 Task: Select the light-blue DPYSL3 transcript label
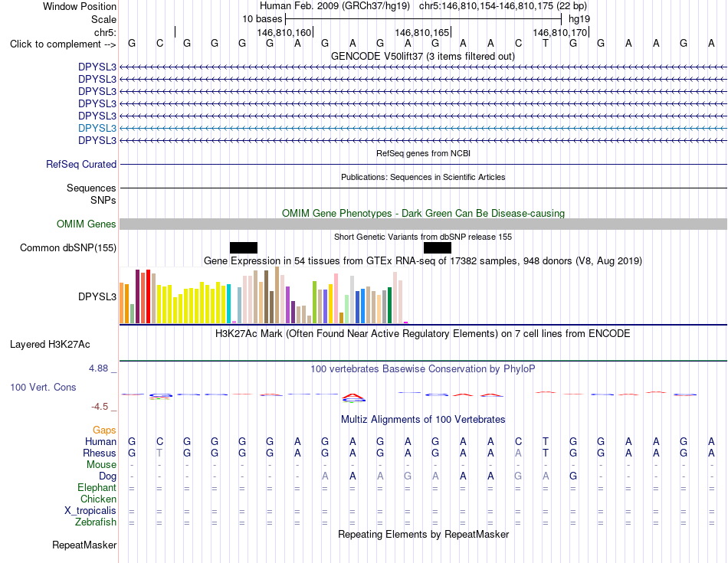[x=97, y=128]
